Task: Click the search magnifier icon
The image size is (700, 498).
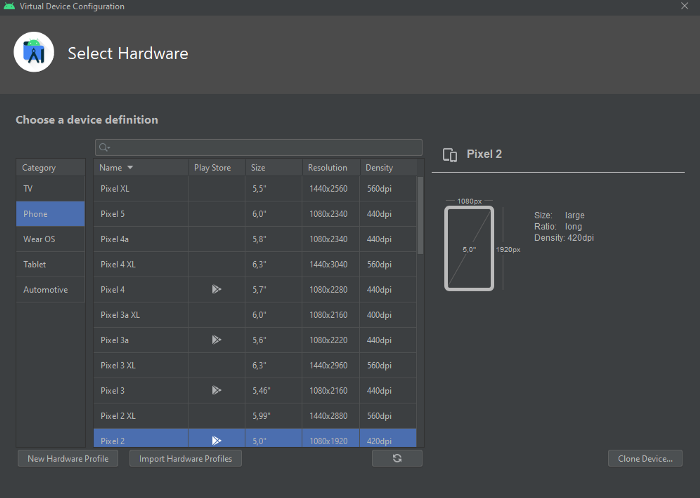Action: pyautogui.click(x=104, y=147)
